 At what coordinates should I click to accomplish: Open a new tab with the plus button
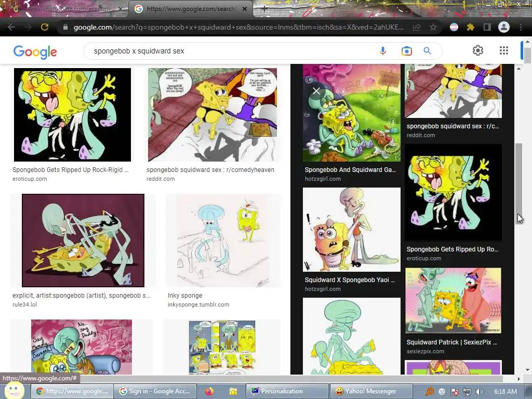(264, 9)
